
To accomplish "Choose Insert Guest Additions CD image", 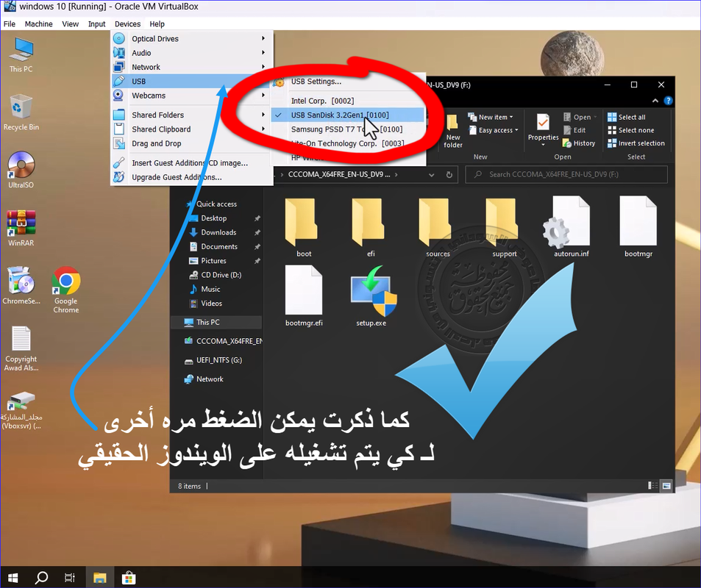I will (189, 163).
